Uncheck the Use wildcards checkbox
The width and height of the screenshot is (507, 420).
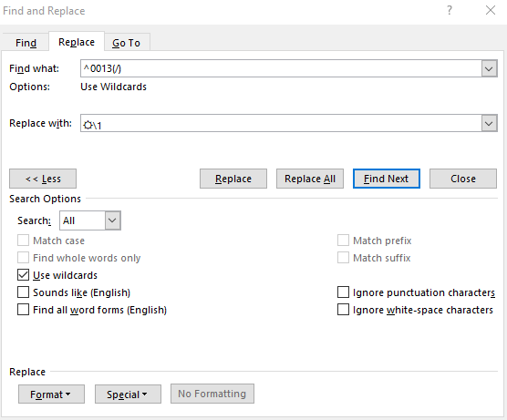[24, 275]
